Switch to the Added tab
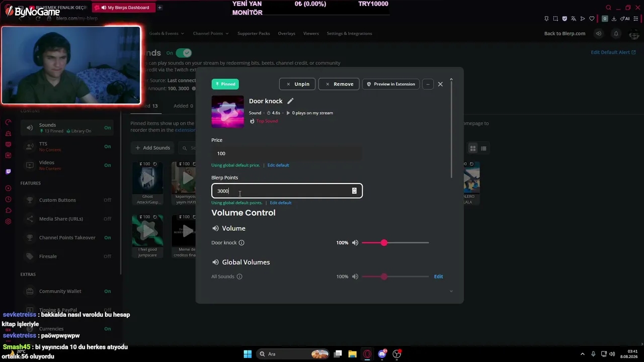 click(x=183, y=106)
